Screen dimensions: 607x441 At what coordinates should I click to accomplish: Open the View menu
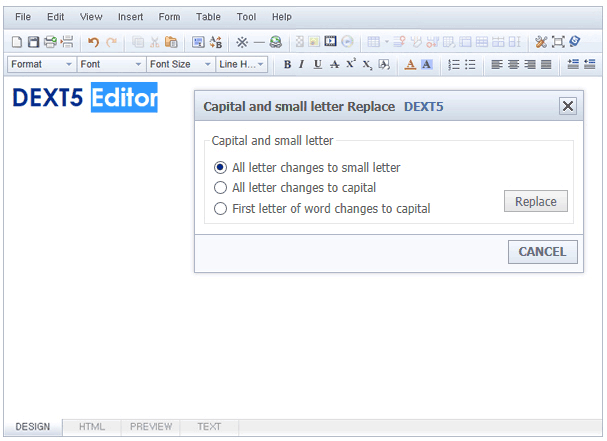(91, 17)
